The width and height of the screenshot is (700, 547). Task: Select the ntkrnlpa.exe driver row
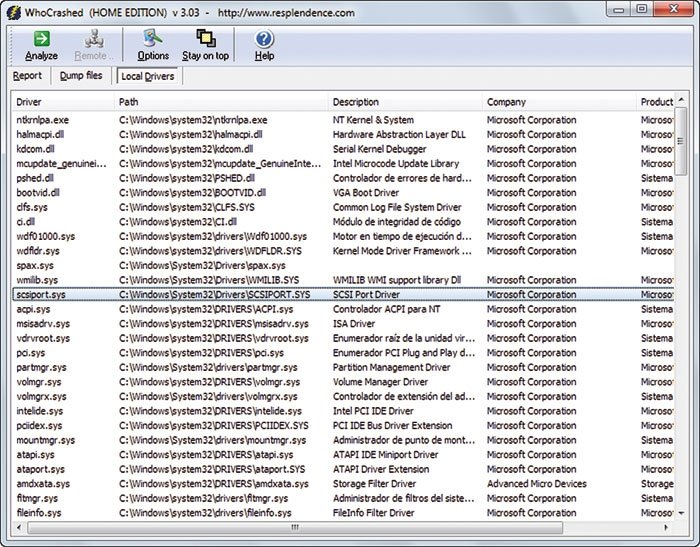(343, 120)
